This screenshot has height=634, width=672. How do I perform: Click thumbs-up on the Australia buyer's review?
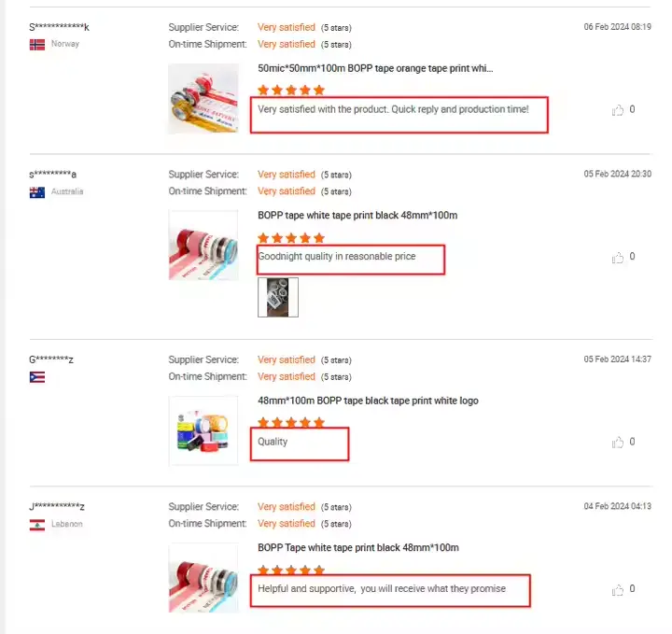618,257
